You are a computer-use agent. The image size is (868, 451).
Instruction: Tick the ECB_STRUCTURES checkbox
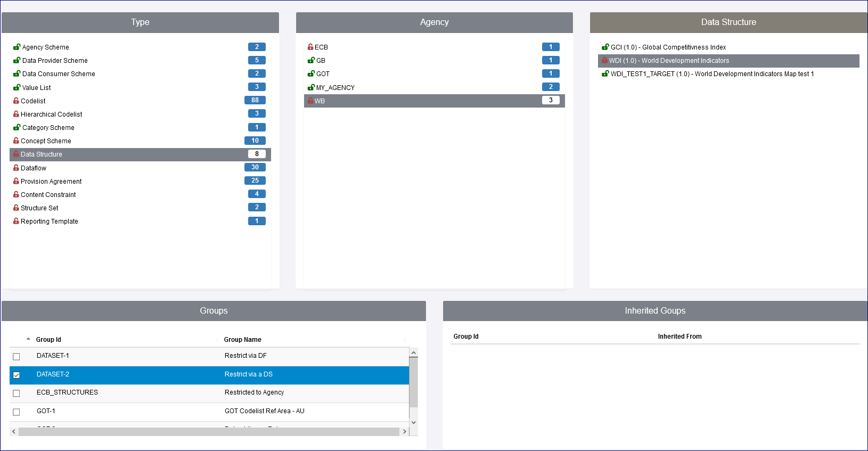click(x=17, y=393)
